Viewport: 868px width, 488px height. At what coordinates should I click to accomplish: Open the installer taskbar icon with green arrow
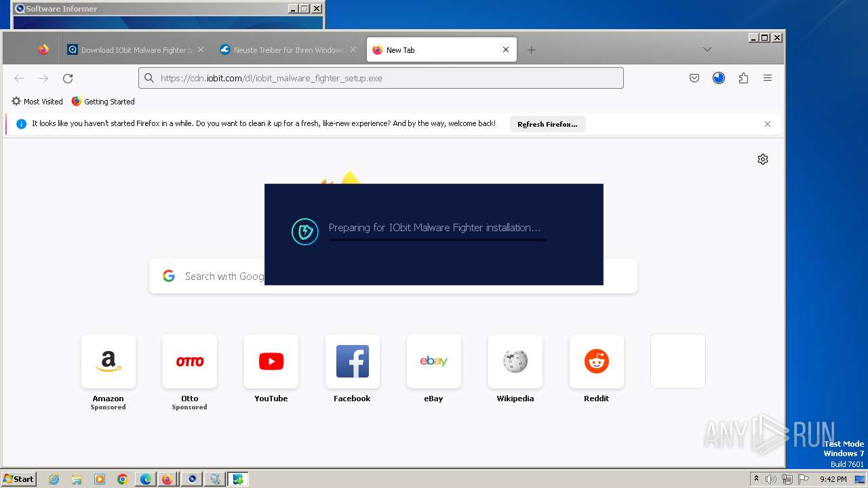coord(238,479)
